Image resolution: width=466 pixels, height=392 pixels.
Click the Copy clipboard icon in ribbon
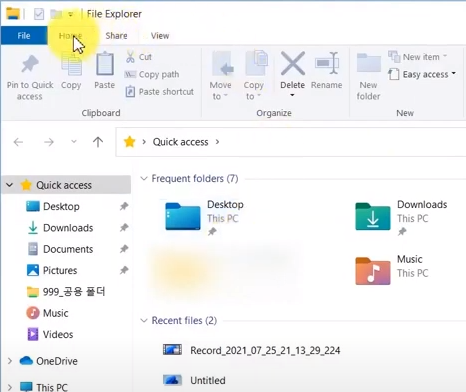point(71,64)
